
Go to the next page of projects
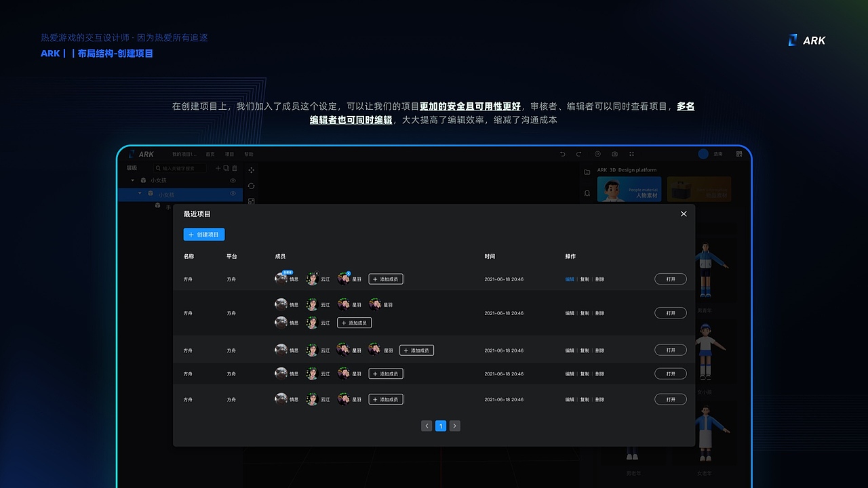coord(455,426)
